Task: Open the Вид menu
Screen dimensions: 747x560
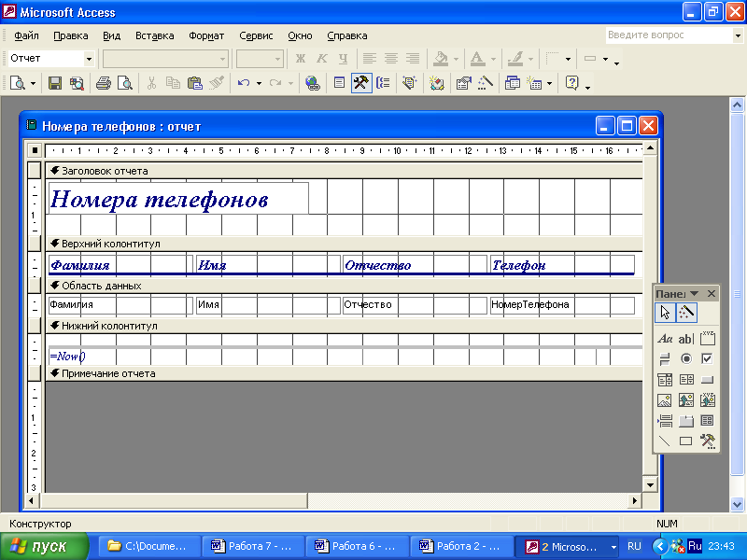Action: (111, 35)
